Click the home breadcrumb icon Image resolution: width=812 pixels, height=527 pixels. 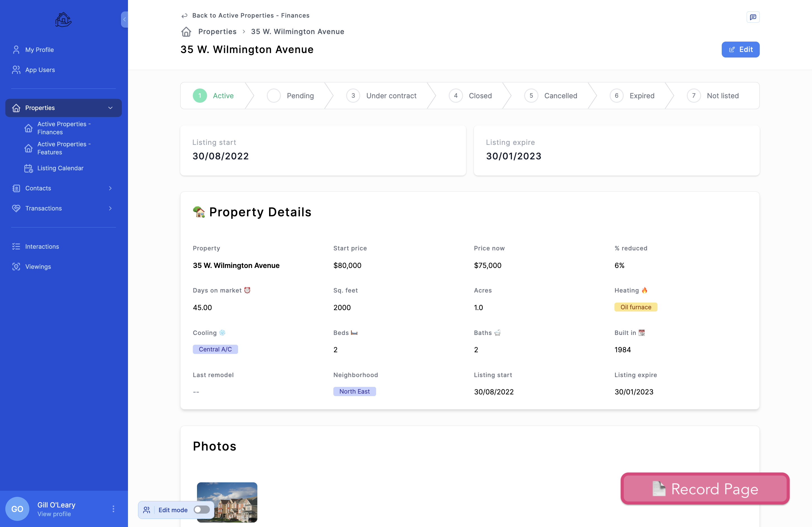[186, 32]
